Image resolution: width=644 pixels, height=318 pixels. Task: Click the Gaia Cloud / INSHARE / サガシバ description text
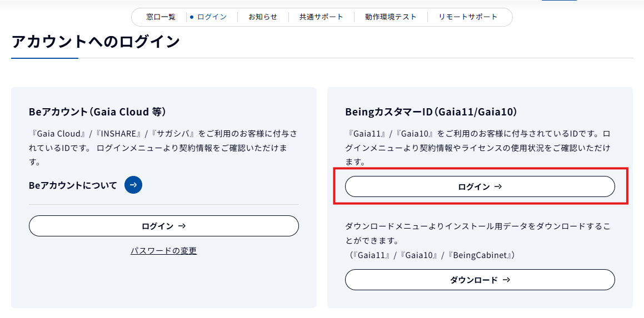(x=162, y=148)
